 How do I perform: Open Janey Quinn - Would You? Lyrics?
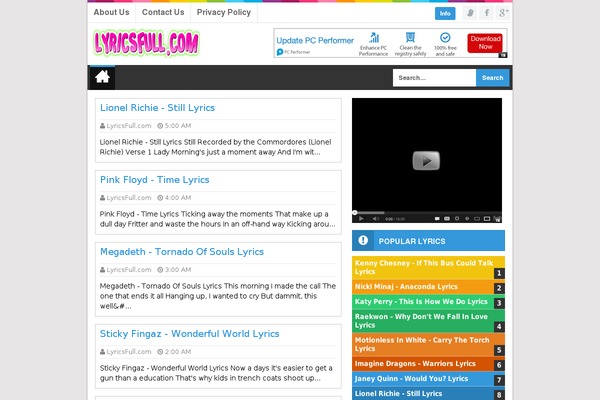411,379
